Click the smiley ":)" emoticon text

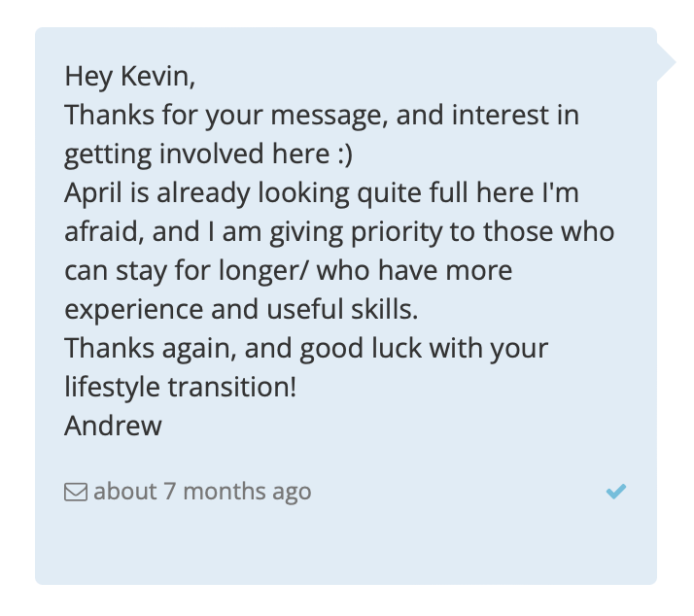coord(345,154)
